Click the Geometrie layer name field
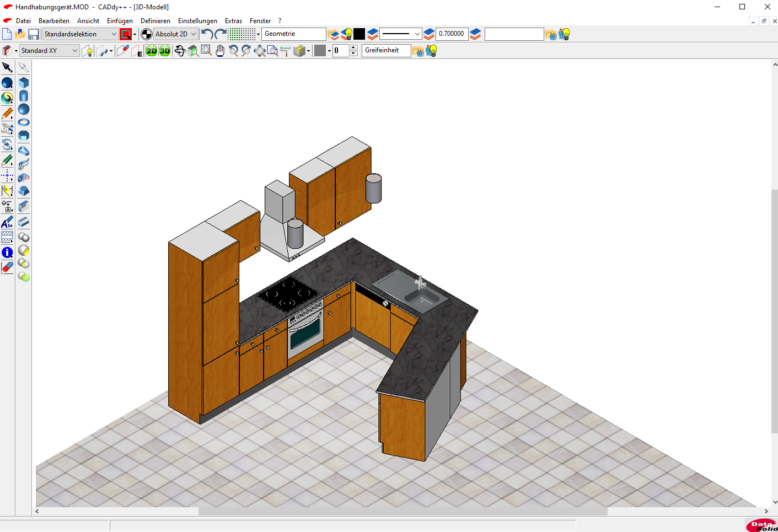Viewport: 778px width, 532px height. click(293, 34)
